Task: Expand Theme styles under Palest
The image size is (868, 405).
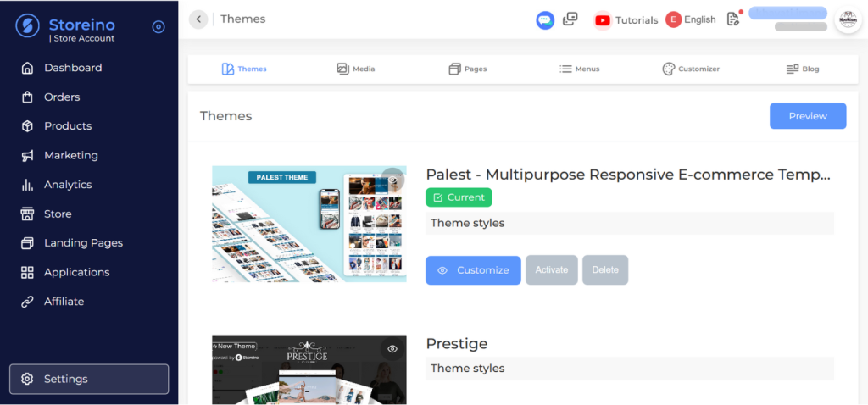Action: click(630, 224)
